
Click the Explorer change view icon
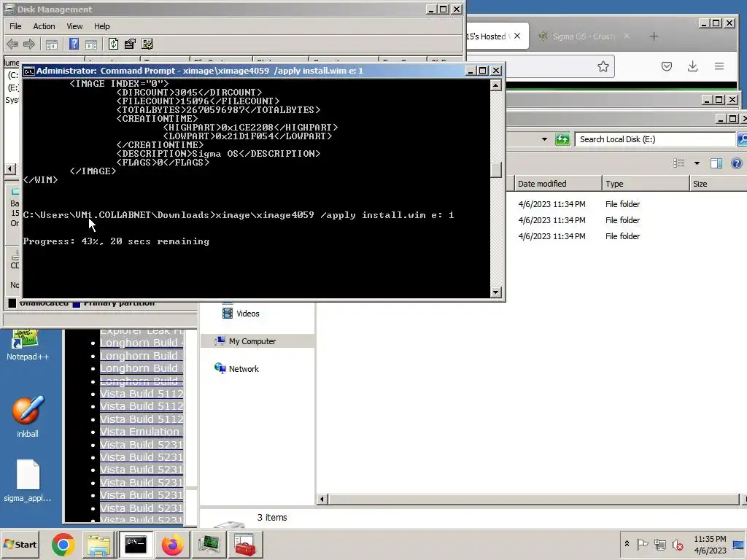[679, 163]
